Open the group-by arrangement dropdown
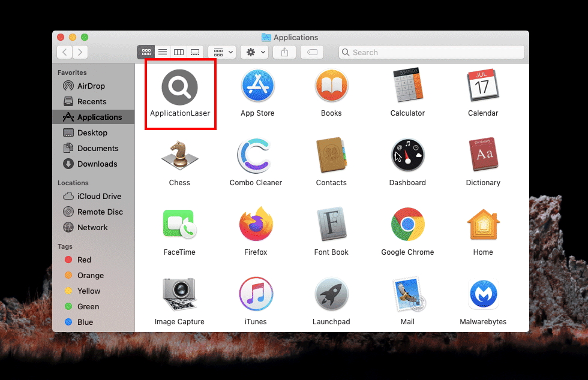Screen dimensions: 588x380 [x=223, y=52]
